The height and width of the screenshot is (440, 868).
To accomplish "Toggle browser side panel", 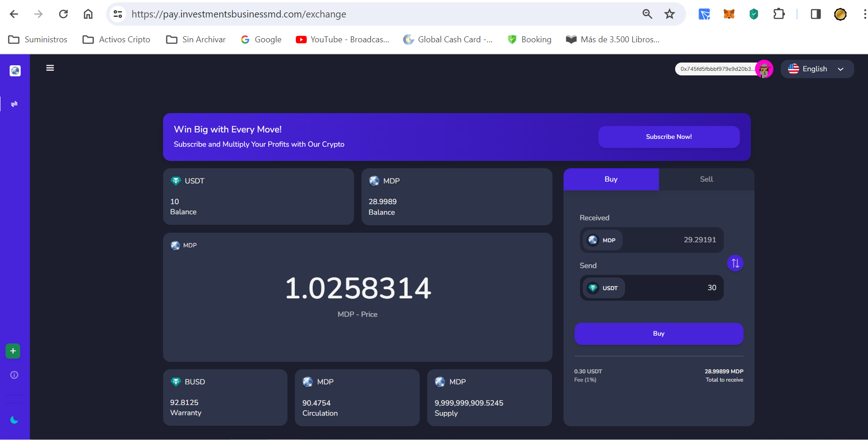I will click(816, 14).
